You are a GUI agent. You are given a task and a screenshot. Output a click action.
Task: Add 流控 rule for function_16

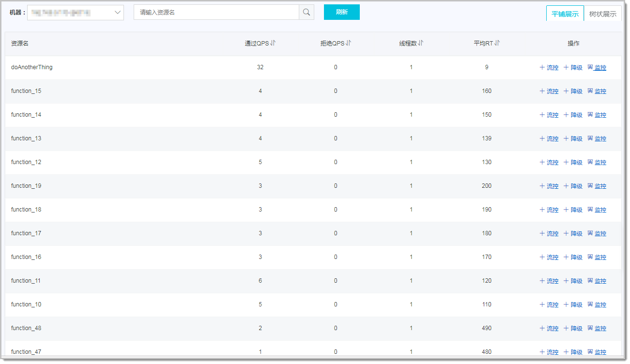tap(549, 258)
